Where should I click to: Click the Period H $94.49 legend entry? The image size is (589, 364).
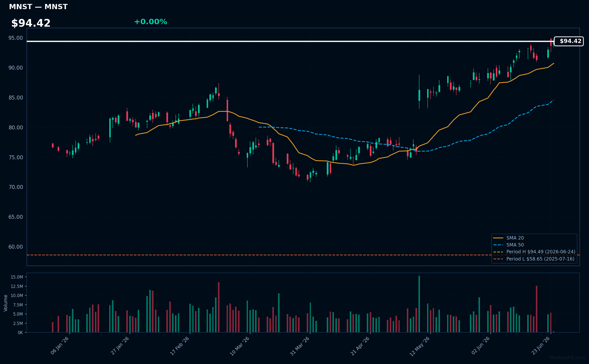[x=534, y=252]
